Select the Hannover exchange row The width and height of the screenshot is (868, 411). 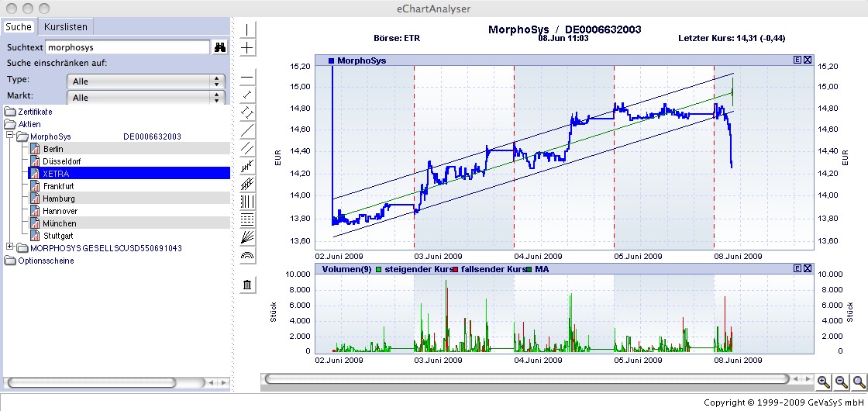click(129, 210)
